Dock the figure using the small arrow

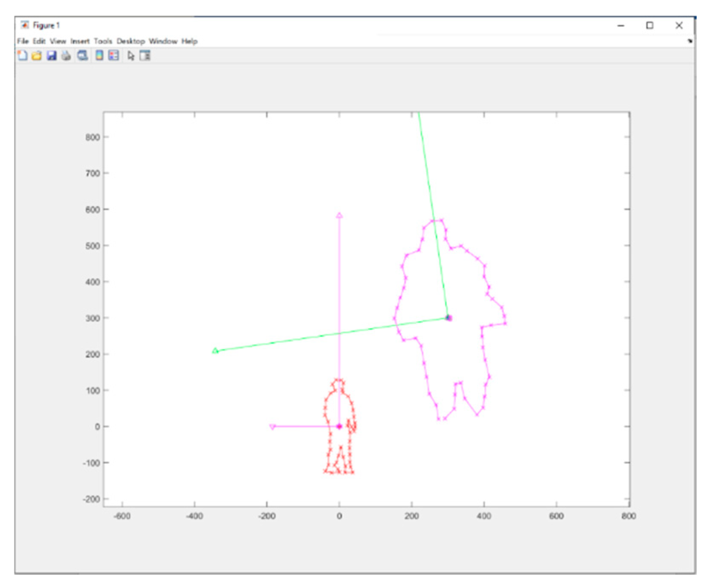pos(690,41)
